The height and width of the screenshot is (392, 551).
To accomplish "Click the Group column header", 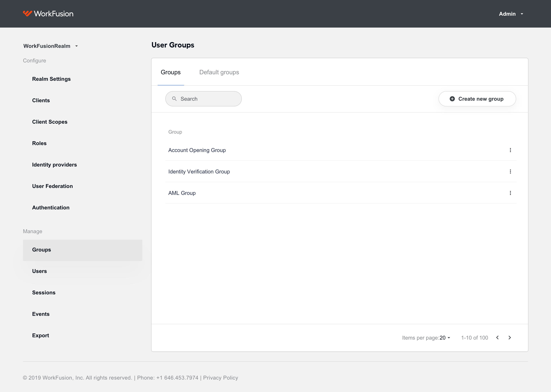I will coord(175,132).
